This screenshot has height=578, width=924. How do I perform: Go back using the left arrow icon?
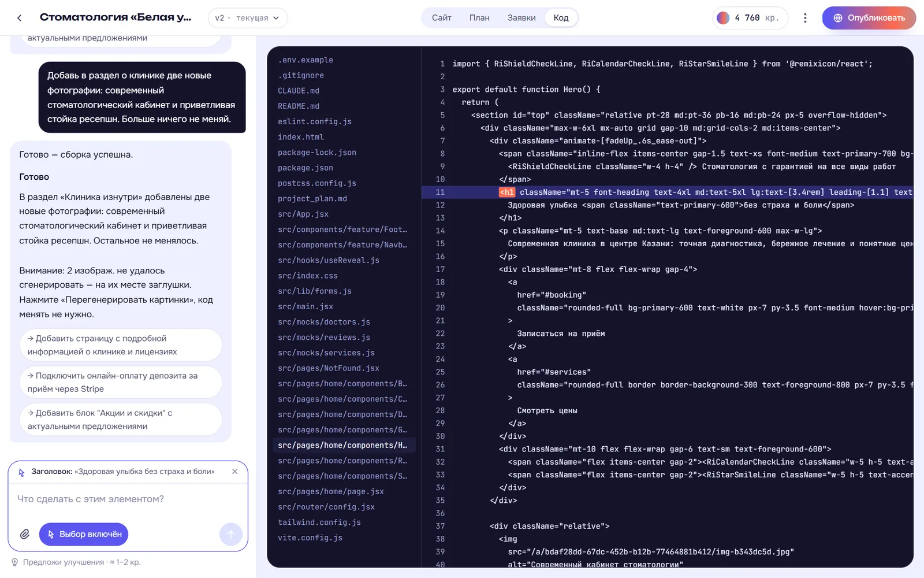20,18
